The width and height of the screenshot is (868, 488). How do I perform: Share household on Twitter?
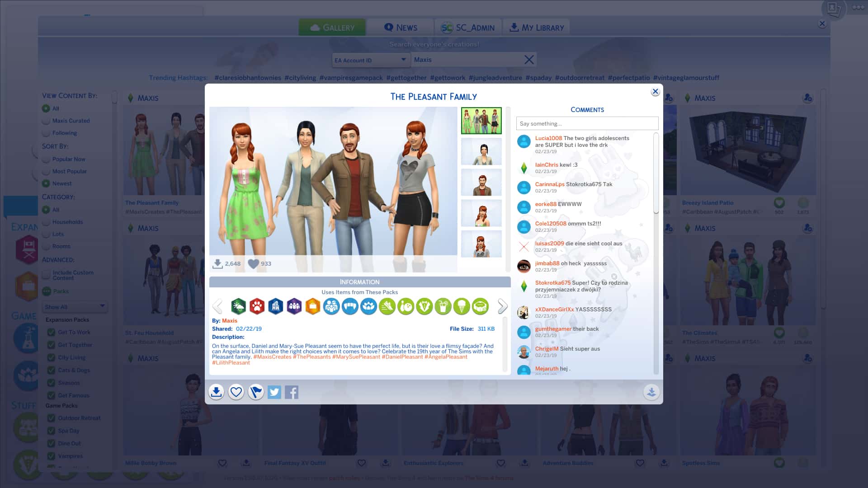tap(274, 392)
